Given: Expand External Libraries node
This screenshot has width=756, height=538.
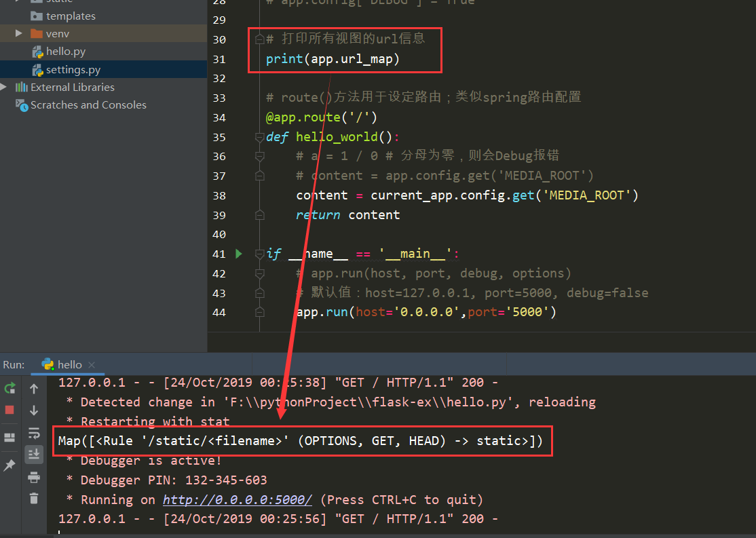Looking at the screenshot, I should 4,87.
